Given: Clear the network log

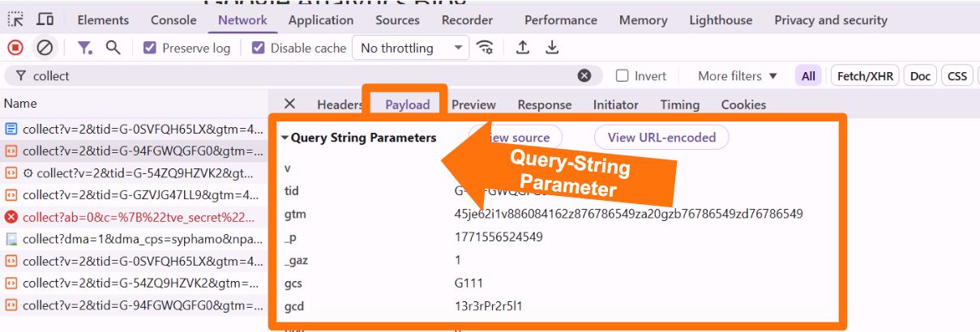Looking at the screenshot, I should pos(45,48).
